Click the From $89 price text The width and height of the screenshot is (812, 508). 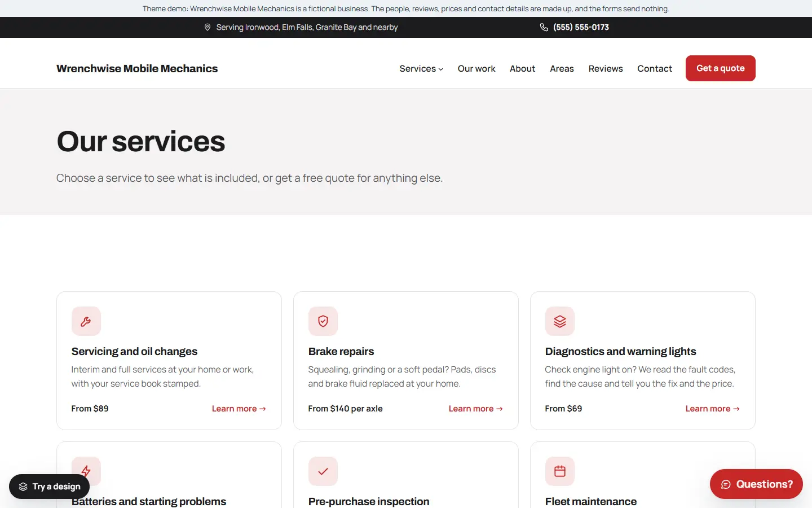[x=90, y=409]
